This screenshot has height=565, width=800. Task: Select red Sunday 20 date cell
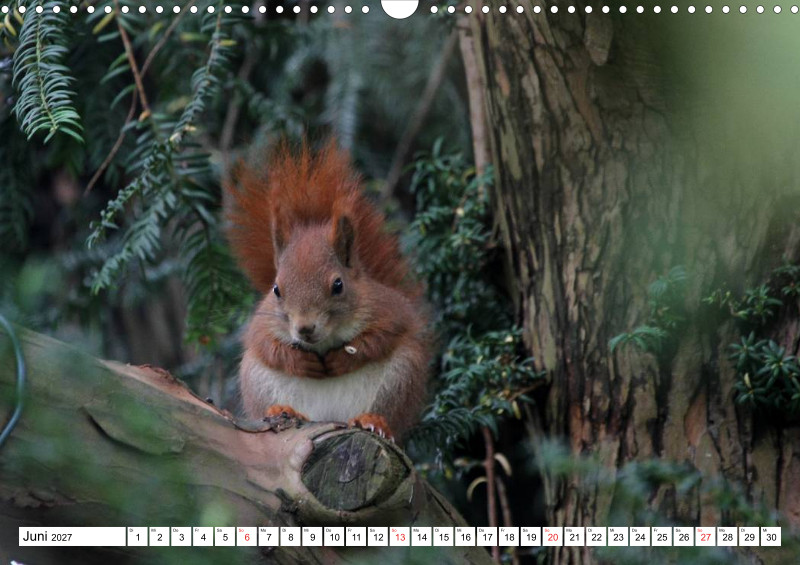[552, 537]
